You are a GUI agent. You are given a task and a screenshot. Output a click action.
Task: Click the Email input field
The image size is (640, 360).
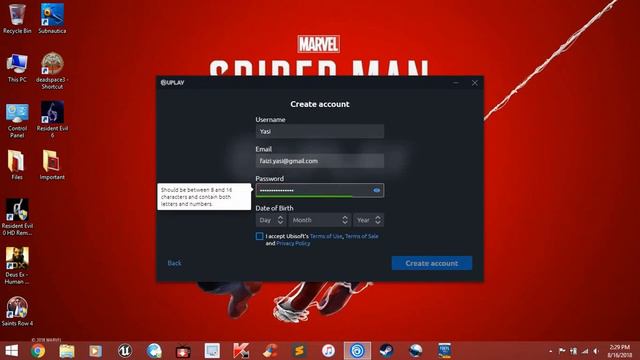(x=320, y=161)
